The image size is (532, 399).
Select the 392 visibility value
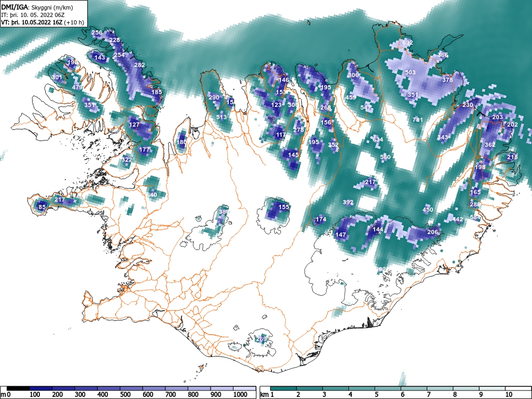(x=348, y=202)
